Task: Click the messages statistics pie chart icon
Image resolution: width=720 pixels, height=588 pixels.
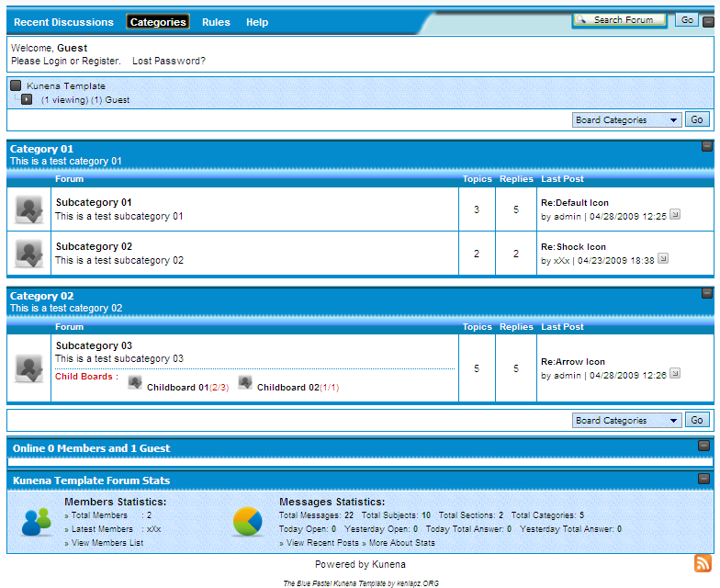Action: point(248,522)
